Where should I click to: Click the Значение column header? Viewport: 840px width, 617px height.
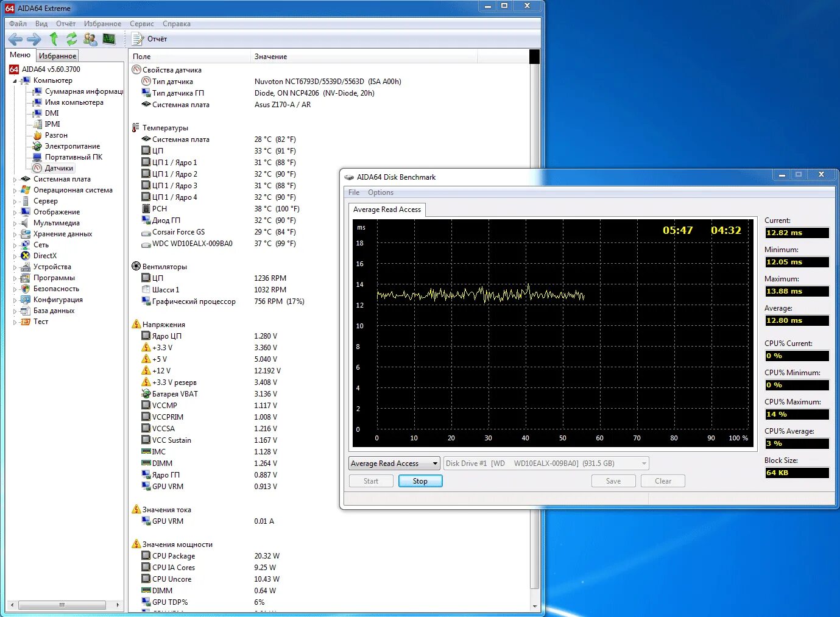coord(364,57)
